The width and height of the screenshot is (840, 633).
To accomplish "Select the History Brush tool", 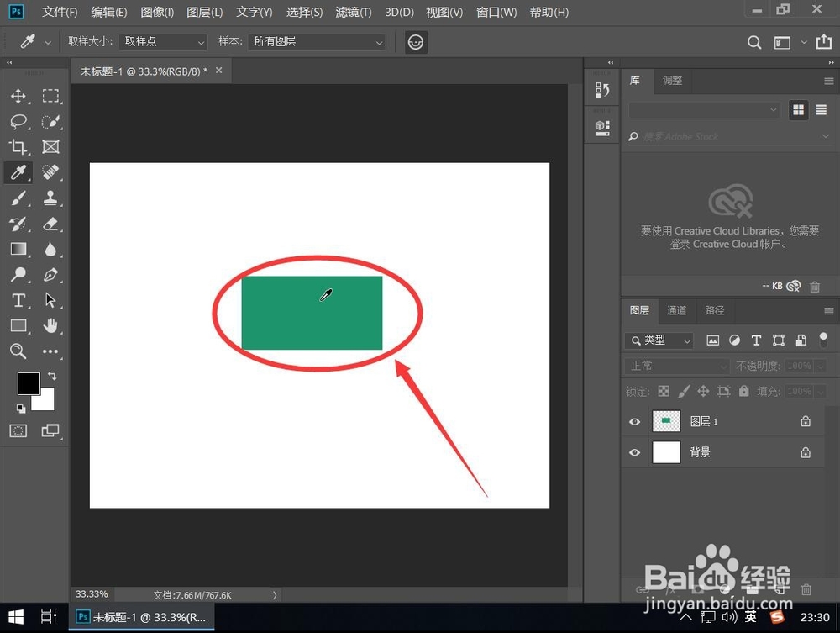I will tap(18, 224).
